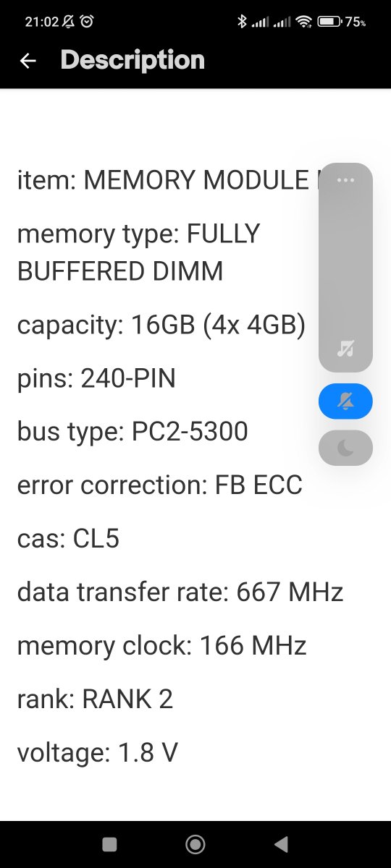Select the capacity 16GB (4x 4GB) line
Image resolution: width=391 pixels, height=868 pixels.
pos(161,325)
